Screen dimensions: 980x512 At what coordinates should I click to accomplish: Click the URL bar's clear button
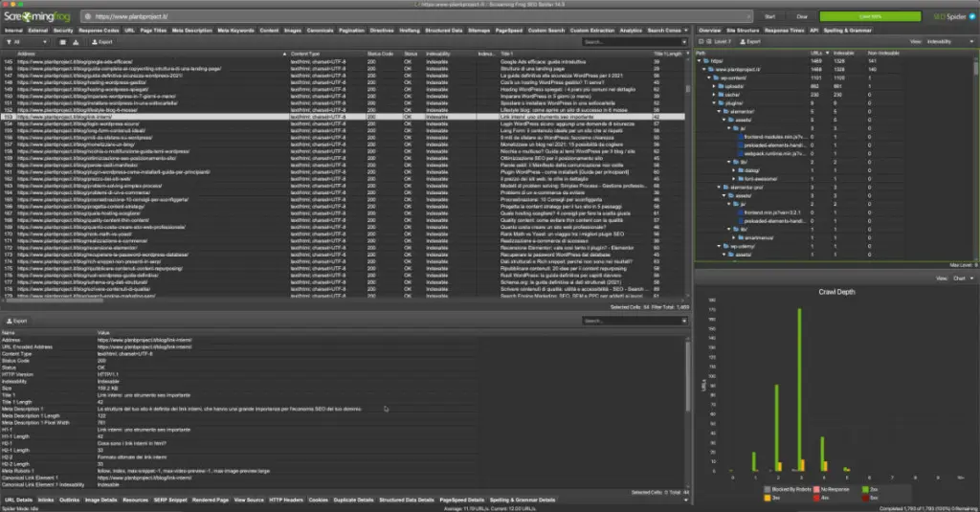[x=747, y=16]
